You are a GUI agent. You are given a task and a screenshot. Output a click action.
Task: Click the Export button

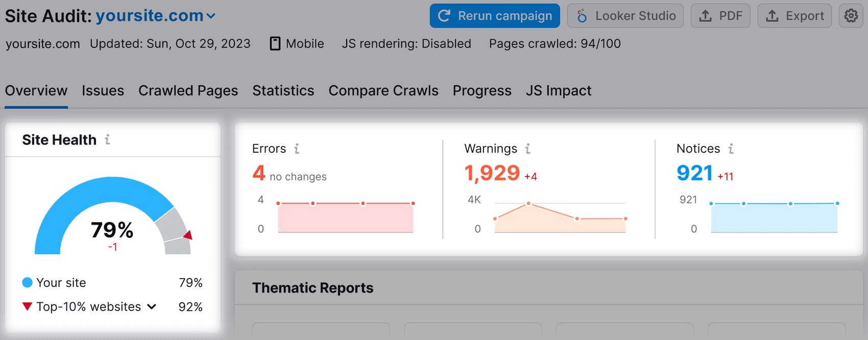(794, 16)
